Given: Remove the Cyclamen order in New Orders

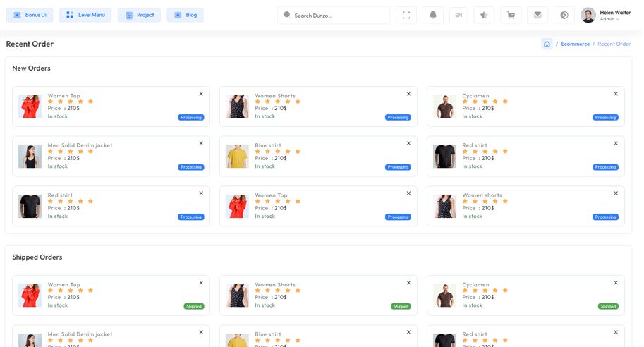Looking at the screenshot, I should tap(615, 94).
